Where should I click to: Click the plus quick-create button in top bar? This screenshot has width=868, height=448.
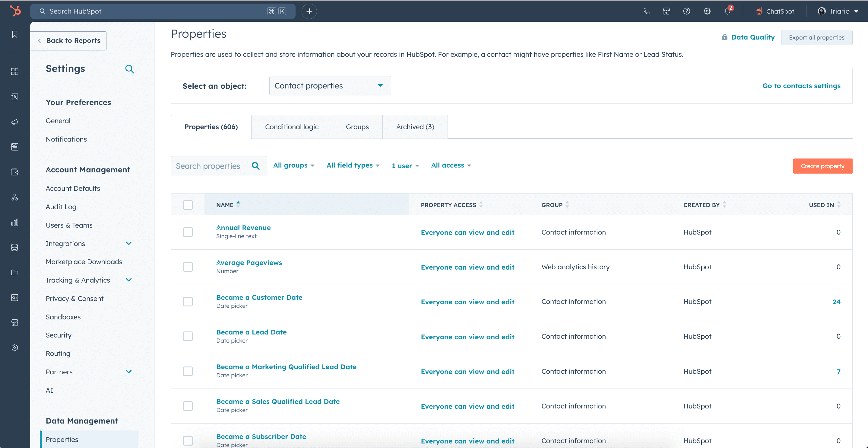point(309,11)
